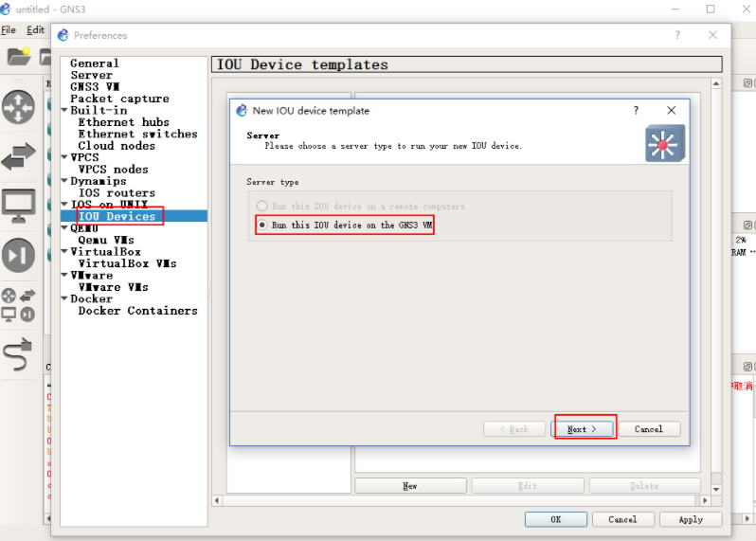
Task: Maximize the GNS3 main window
Action: coord(711,9)
